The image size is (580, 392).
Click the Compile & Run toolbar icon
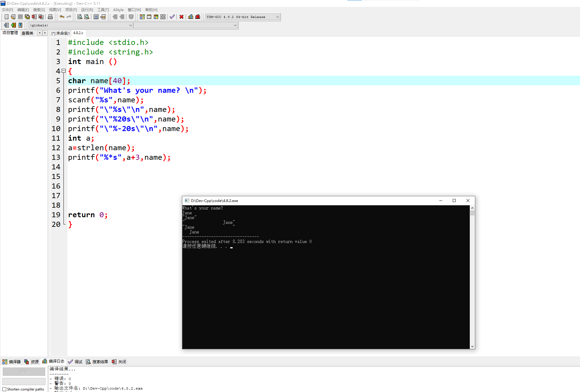(156, 17)
